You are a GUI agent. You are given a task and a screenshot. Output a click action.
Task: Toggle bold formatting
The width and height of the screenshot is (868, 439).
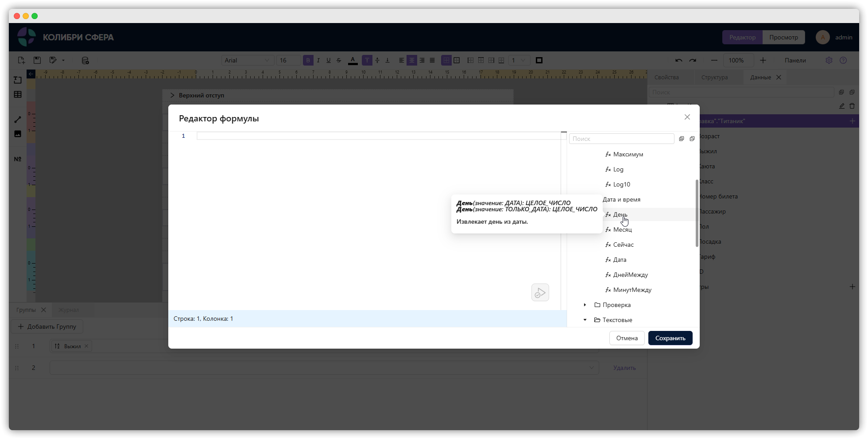tap(308, 60)
